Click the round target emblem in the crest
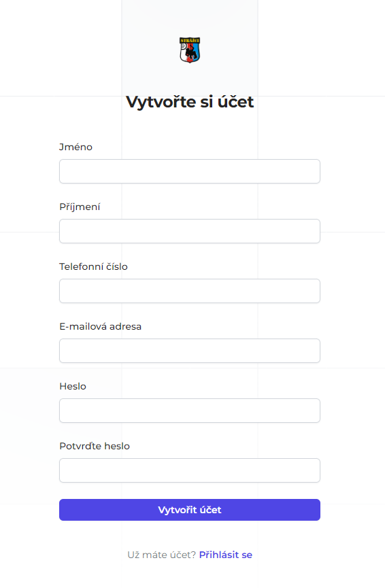Screen dimensions: 385x588 pos(183,46)
